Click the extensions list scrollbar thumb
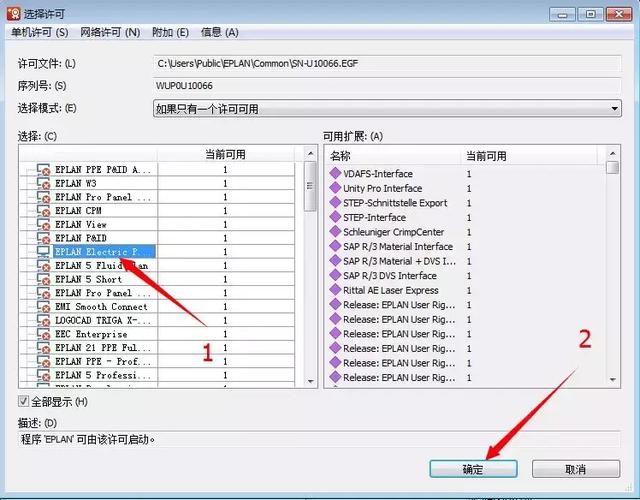 tap(613, 167)
